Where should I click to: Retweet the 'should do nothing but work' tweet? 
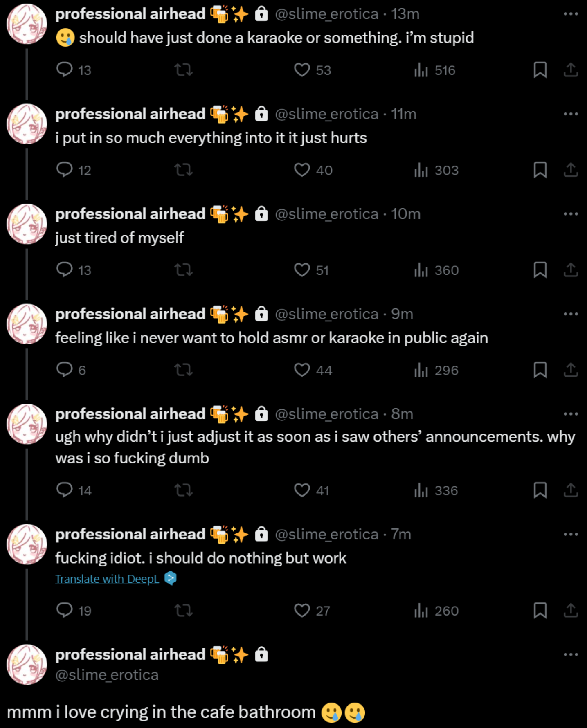pyautogui.click(x=183, y=611)
